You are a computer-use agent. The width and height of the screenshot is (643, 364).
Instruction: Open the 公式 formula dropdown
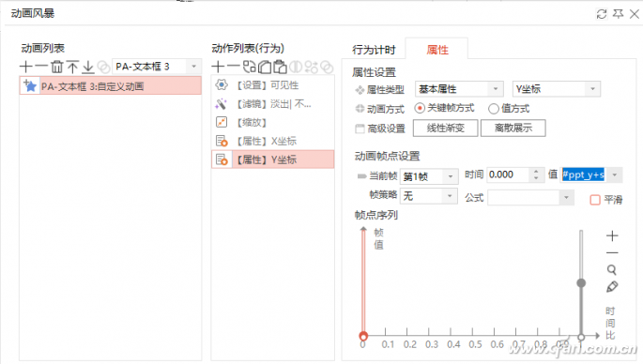[566, 198]
